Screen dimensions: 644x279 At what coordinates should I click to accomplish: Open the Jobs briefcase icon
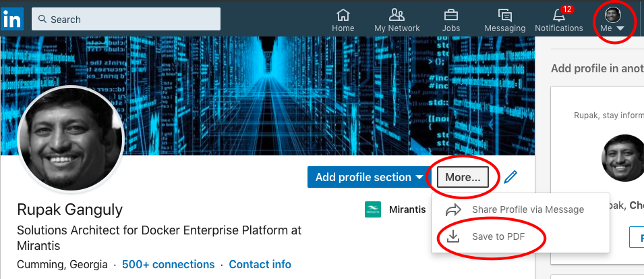tap(451, 16)
